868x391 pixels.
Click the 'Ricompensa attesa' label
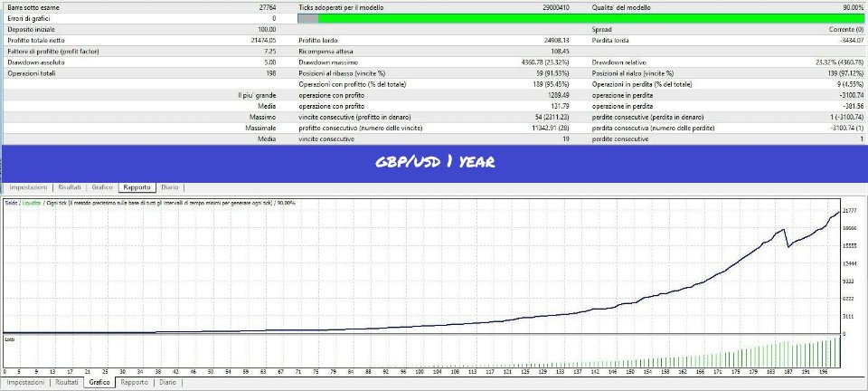pos(325,52)
